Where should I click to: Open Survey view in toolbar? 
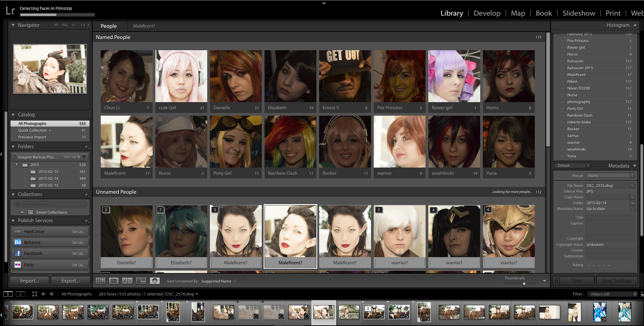point(141,281)
